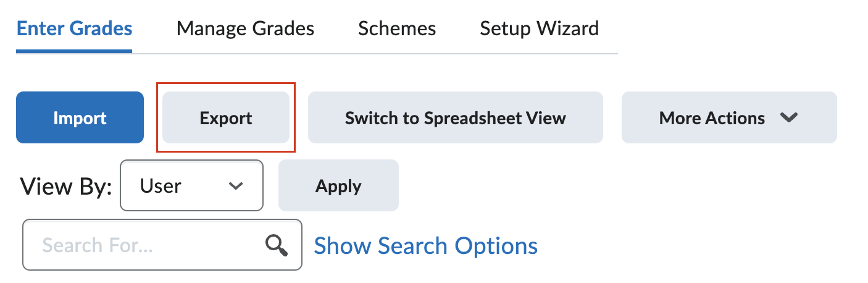Click the Search For placeholder text
868x283 pixels.
pos(97,246)
